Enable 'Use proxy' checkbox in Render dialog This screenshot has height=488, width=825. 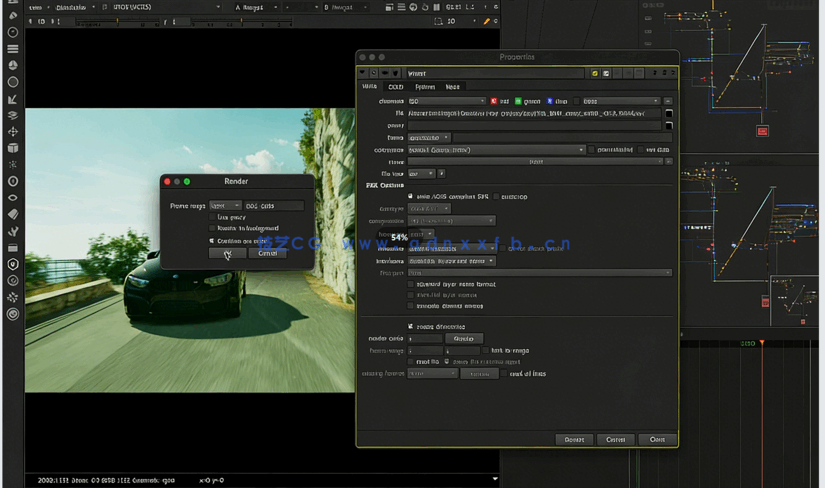pyautogui.click(x=213, y=217)
